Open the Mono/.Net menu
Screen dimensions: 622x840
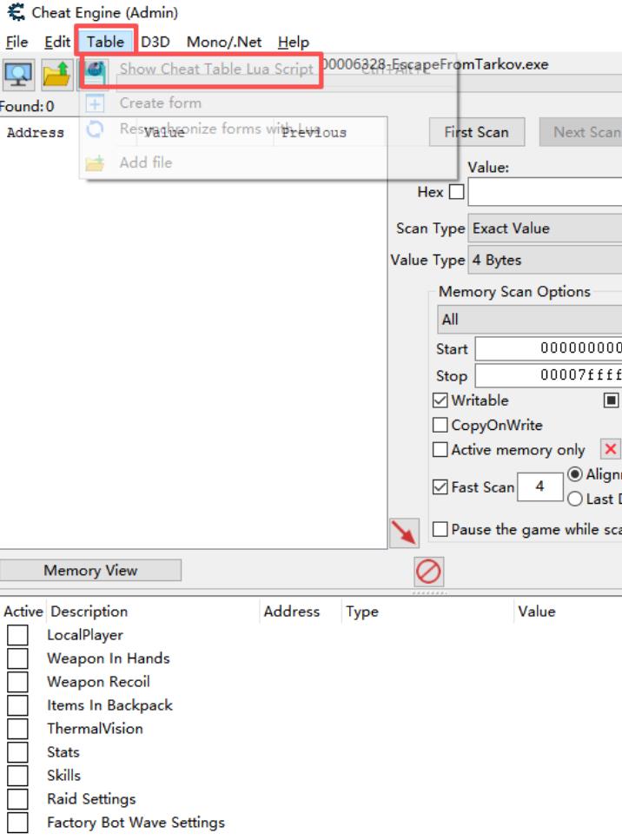point(224,42)
